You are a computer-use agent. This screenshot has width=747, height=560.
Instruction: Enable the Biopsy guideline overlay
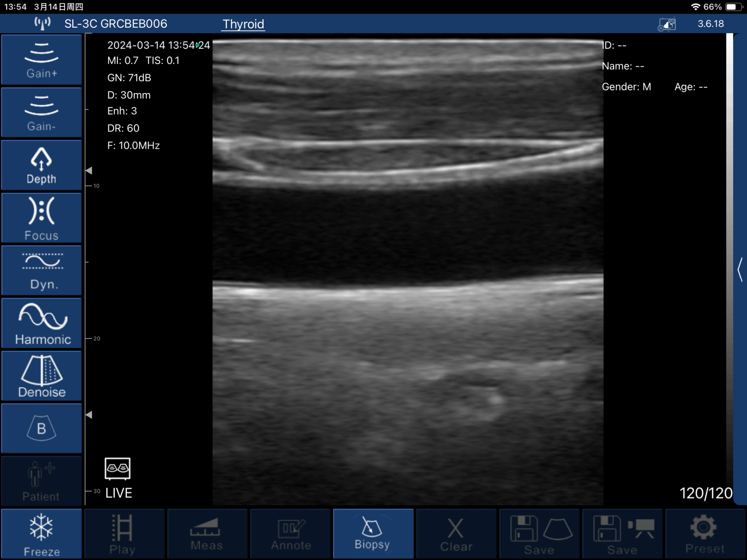(373, 533)
